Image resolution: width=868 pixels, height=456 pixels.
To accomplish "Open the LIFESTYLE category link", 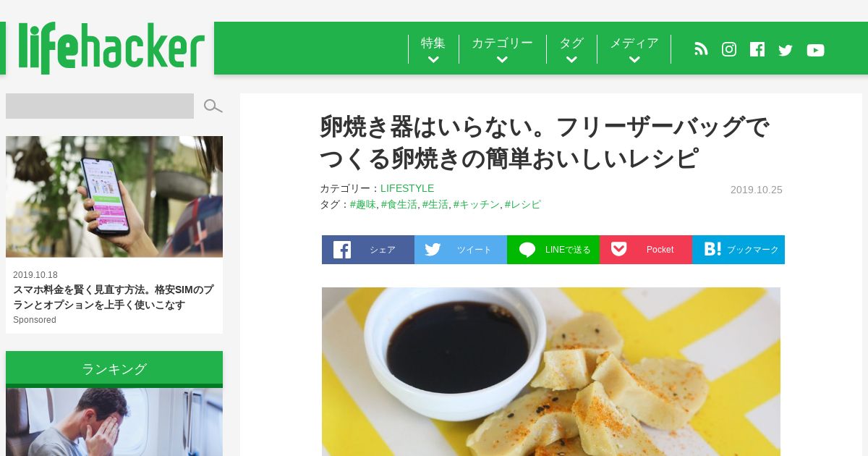I will click(407, 188).
